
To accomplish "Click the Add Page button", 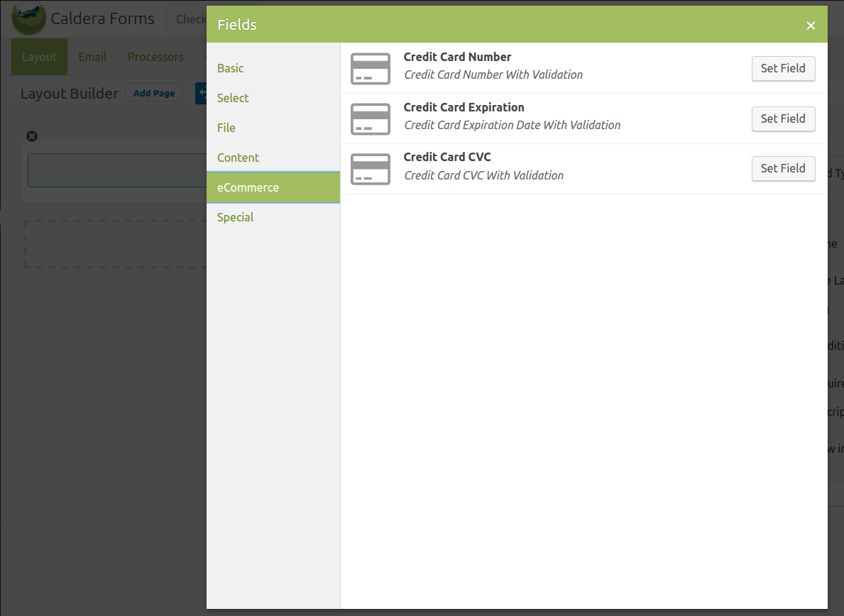I will 154,93.
